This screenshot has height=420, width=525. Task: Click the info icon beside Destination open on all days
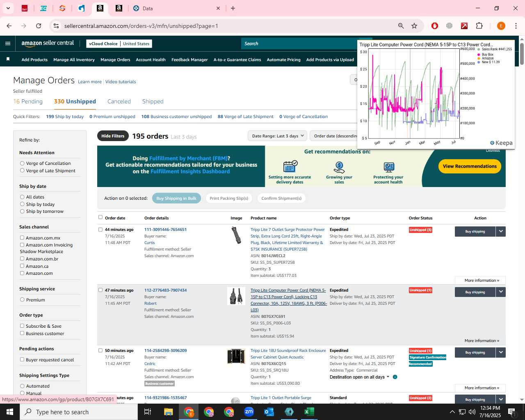395,377
